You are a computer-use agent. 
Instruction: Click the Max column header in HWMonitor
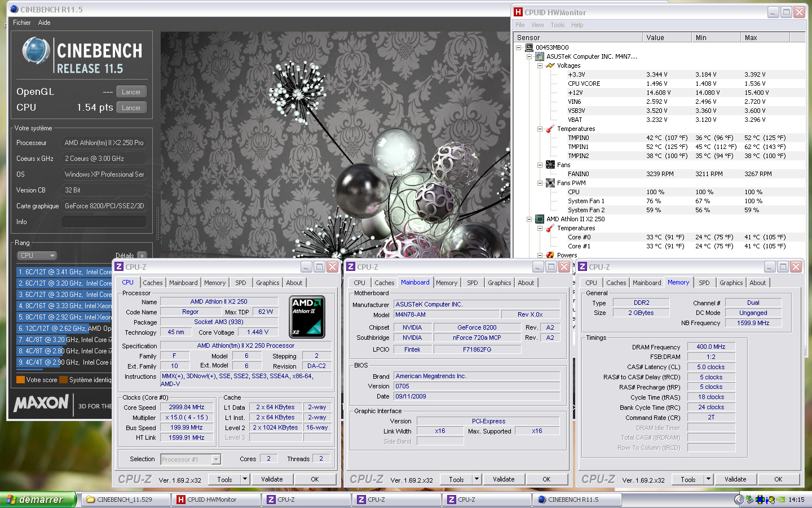(x=765, y=38)
